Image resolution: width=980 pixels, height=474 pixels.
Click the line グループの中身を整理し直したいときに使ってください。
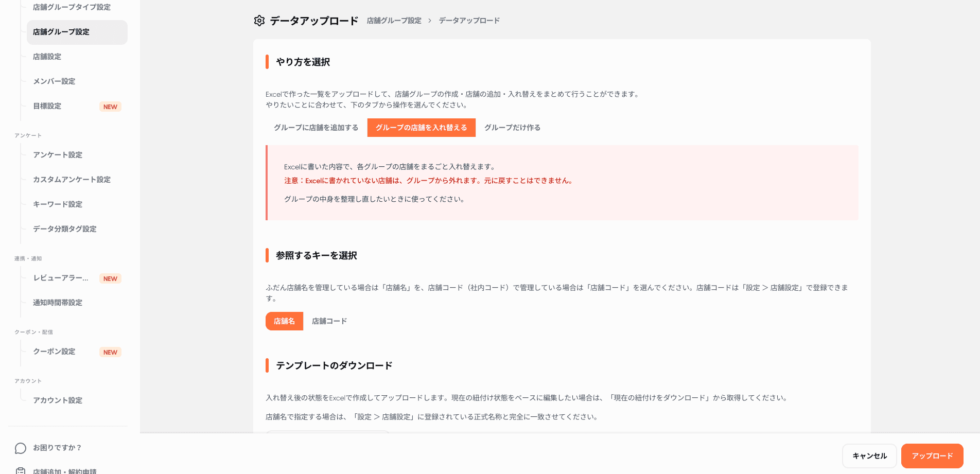(375, 199)
